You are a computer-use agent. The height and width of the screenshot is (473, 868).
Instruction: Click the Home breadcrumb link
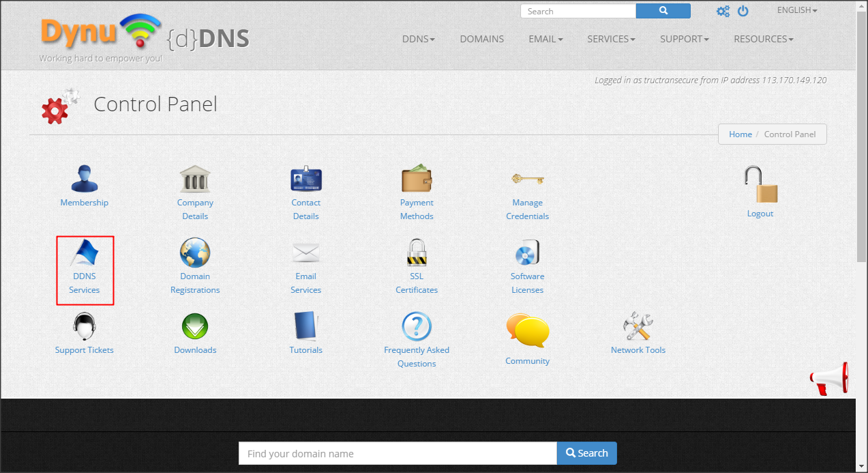[740, 134]
